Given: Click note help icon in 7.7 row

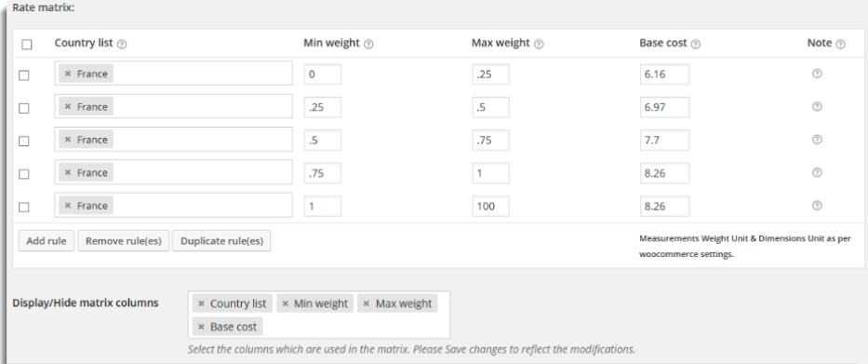Looking at the screenshot, I should [x=817, y=140].
